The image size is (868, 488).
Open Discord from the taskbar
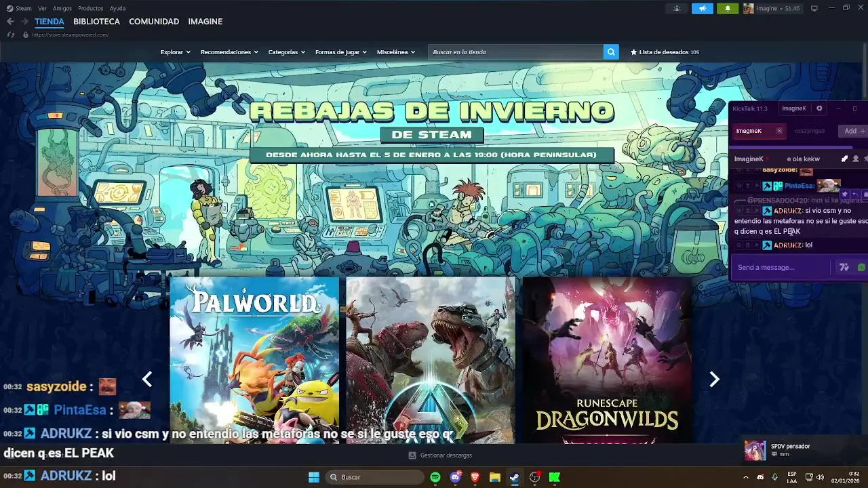pyautogui.click(x=455, y=477)
